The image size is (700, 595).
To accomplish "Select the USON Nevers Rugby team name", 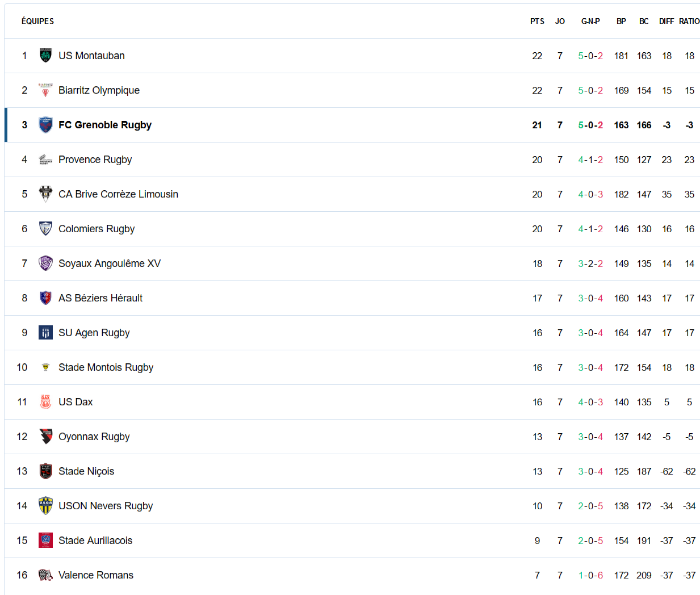I will 106,506.
